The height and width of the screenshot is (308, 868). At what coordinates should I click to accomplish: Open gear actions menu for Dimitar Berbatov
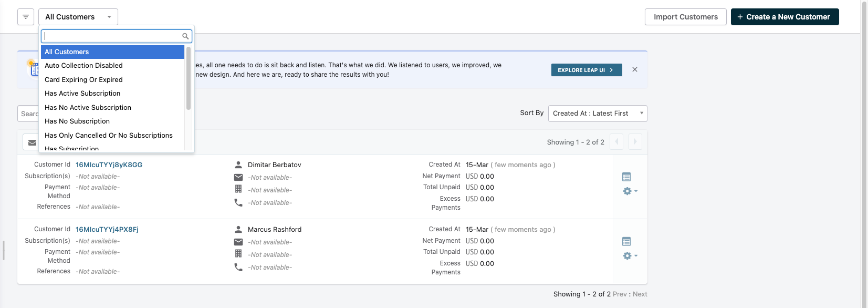coord(629,191)
